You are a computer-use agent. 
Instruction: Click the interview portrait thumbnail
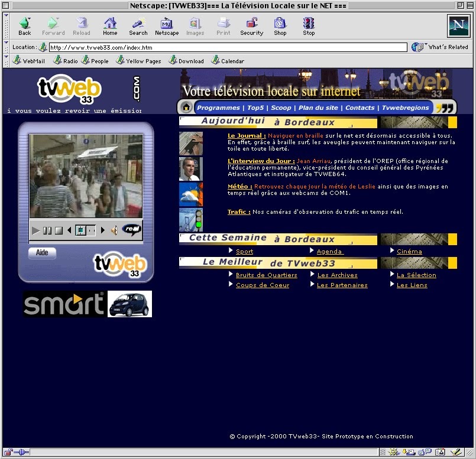191,169
